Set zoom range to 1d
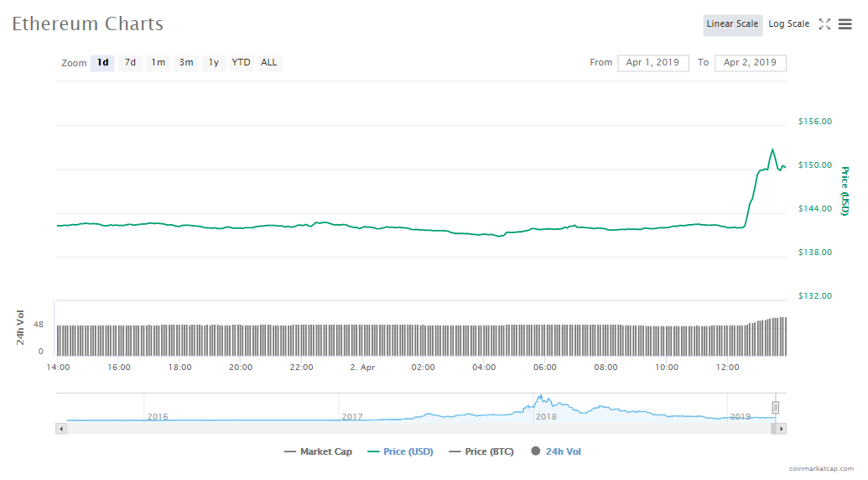Image resolution: width=868 pixels, height=480 pixels. (x=102, y=63)
